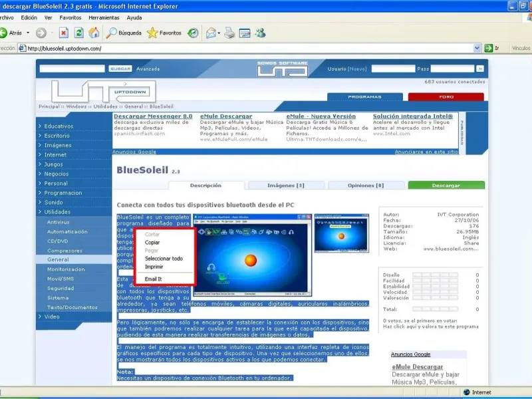Screen dimensions: 532x399
Task: Expand the Video category
Action: 52,317
